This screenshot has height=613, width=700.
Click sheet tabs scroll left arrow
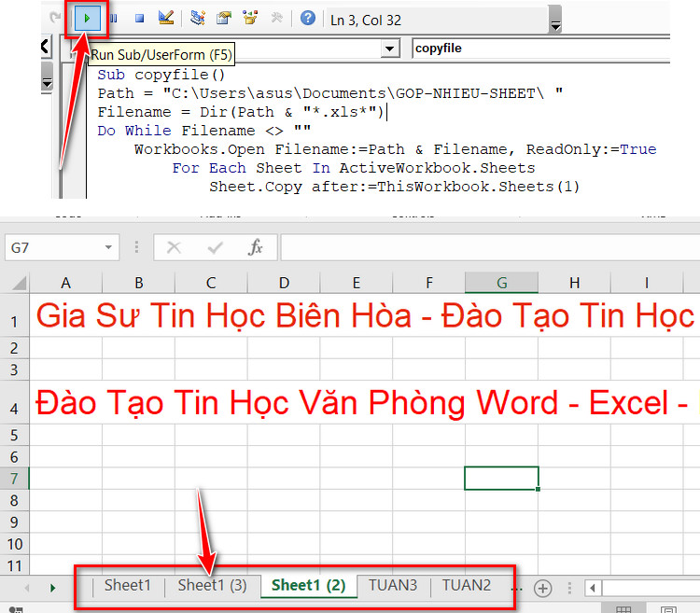[27, 588]
